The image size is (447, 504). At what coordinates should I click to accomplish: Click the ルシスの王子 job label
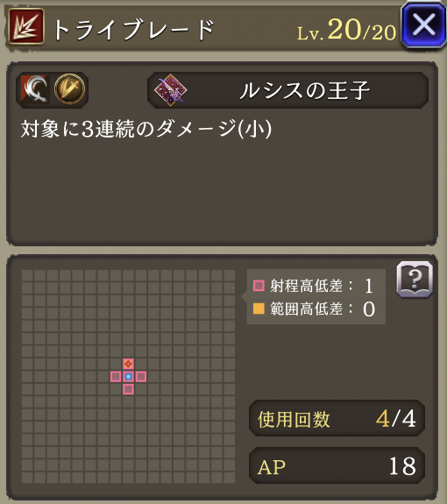pyautogui.click(x=305, y=90)
